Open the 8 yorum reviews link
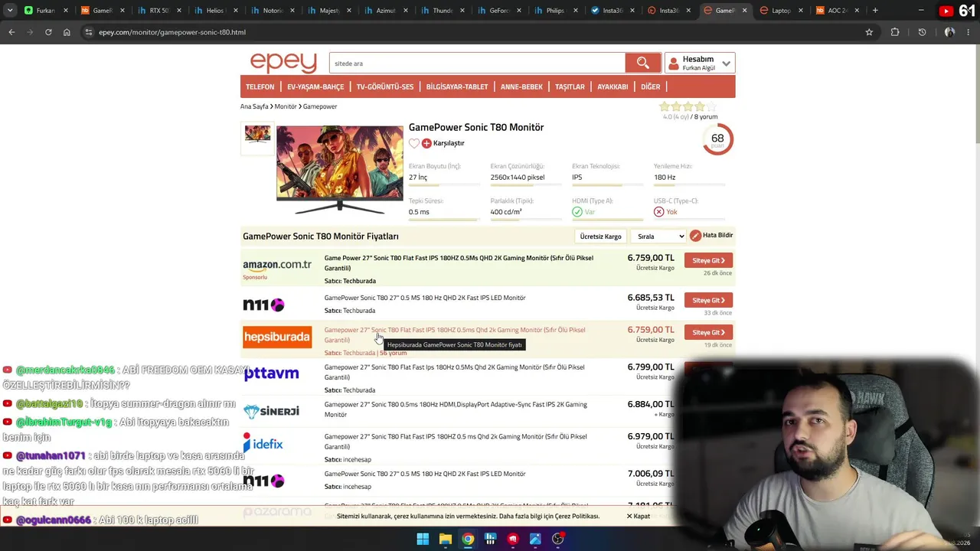This screenshot has width=980, height=551. [706, 117]
